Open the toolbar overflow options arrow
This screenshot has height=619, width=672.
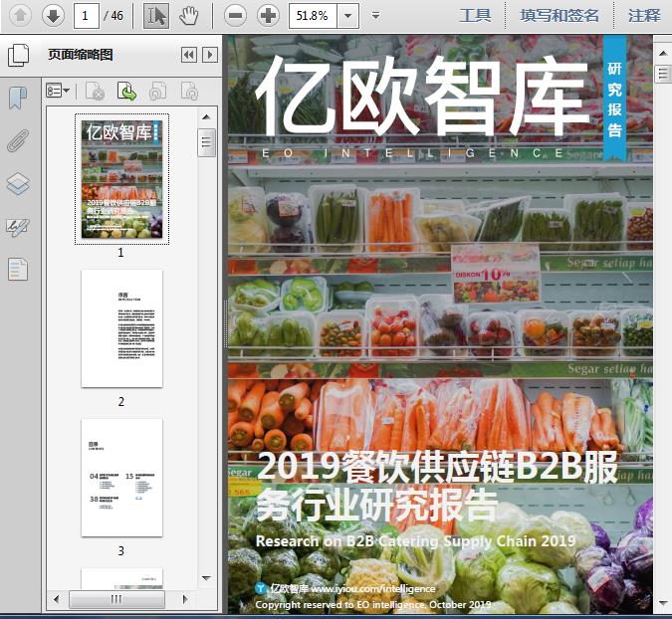coord(376,16)
